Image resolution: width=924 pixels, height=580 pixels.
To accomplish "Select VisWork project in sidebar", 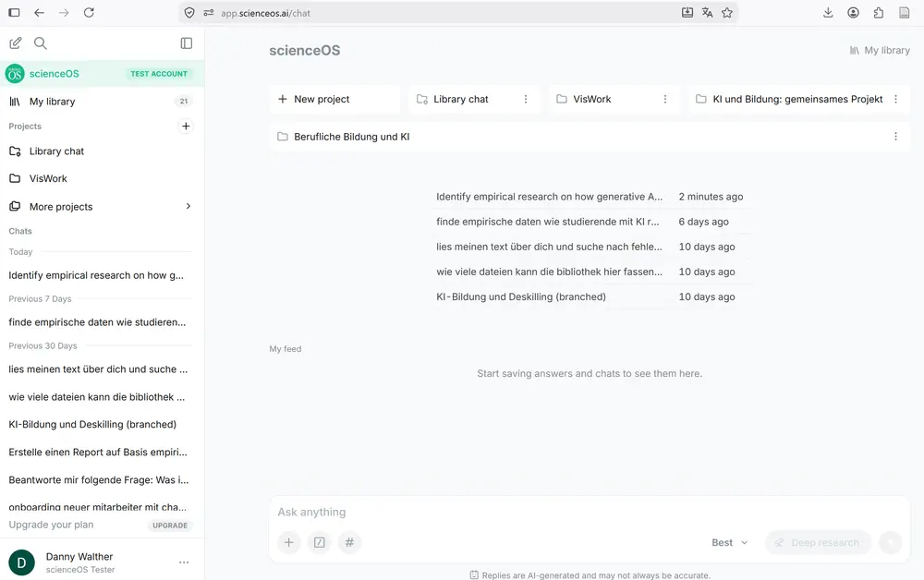I will [x=102, y=178].
